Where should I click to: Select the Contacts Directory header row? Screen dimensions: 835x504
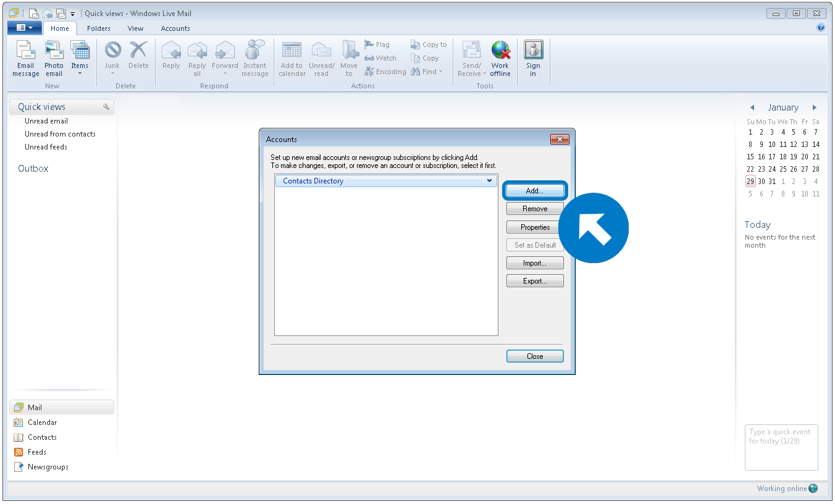click(386, 181)
